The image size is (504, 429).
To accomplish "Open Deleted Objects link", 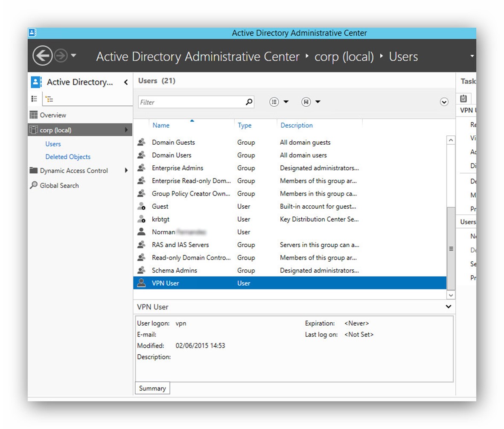I will pyautogui.click(x=68, y=157).
